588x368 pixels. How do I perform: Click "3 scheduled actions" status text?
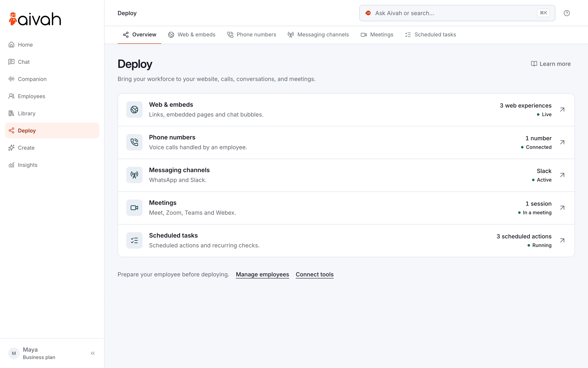[x=524, y=236]
